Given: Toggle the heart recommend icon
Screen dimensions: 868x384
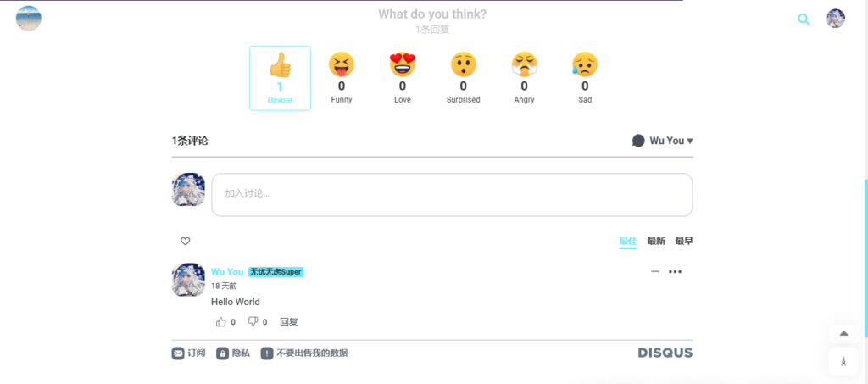Looking at the screenshot, I should click(186, 242).
